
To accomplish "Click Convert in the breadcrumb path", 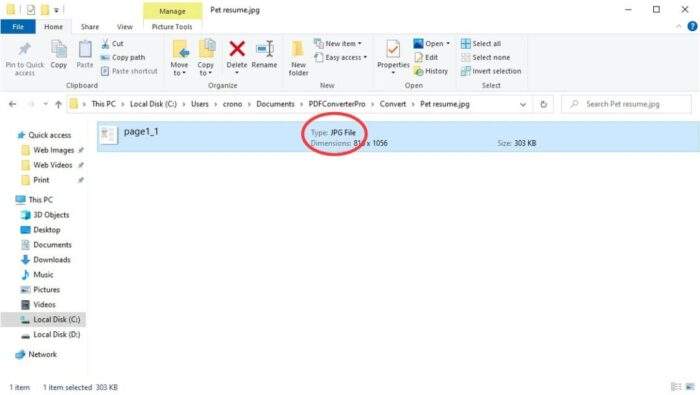I will 392,104.
